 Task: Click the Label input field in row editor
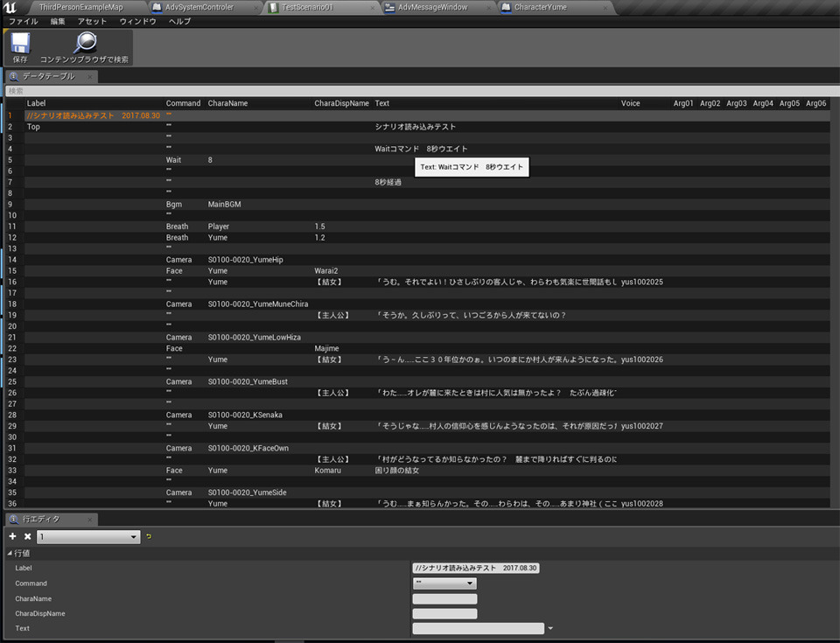click(x=476, y=568)
